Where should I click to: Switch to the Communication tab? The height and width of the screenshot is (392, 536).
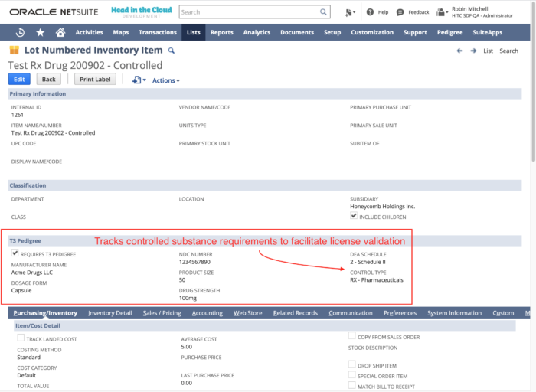point(351,313)
